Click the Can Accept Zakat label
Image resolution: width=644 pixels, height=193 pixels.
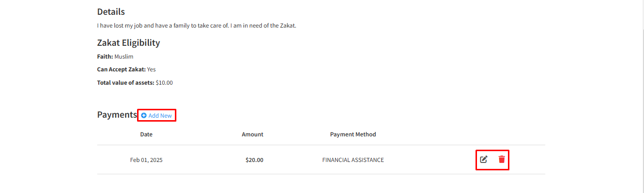click(121, 69)
